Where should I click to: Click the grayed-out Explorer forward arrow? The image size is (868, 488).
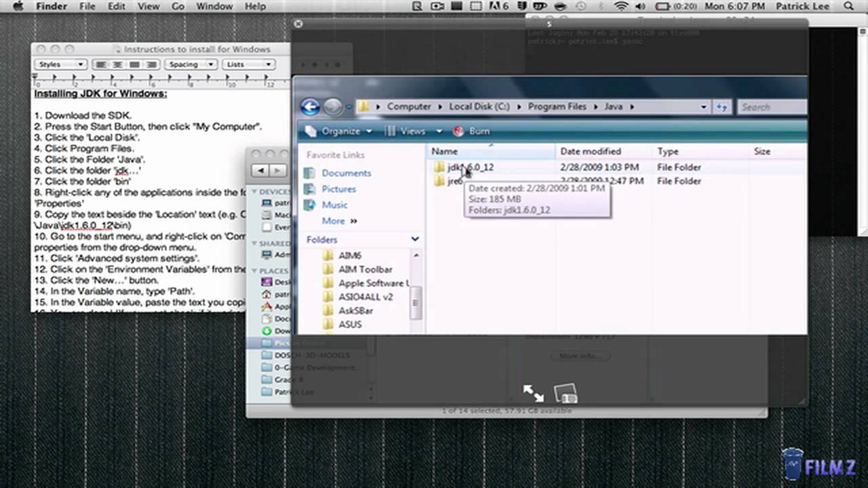click(332, 106)
